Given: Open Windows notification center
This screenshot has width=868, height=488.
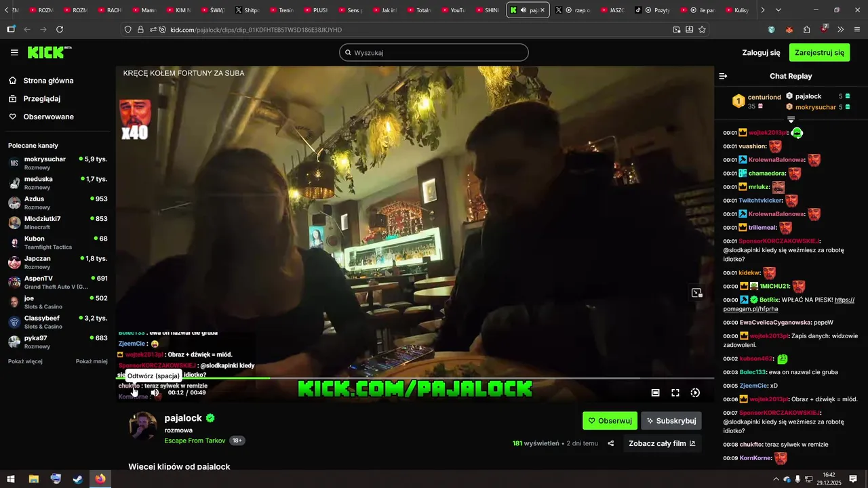Looking at the screenshot, I should (853, 479).
